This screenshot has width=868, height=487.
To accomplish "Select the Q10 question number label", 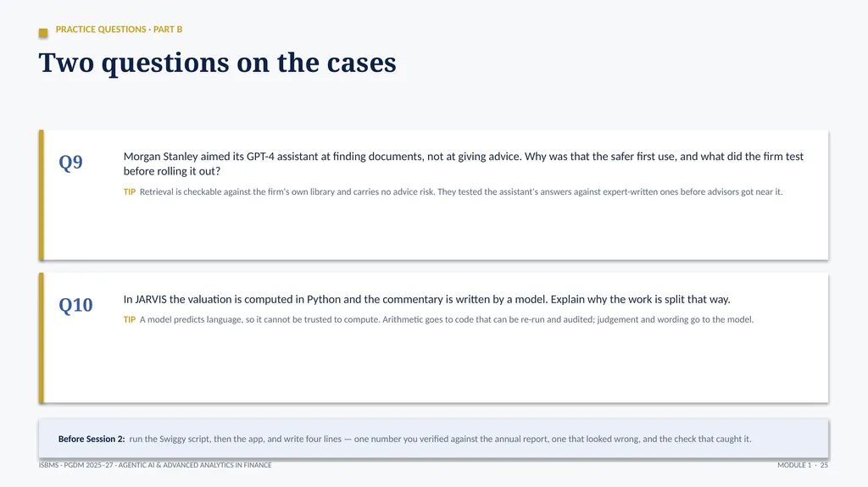I will point(75,305).
